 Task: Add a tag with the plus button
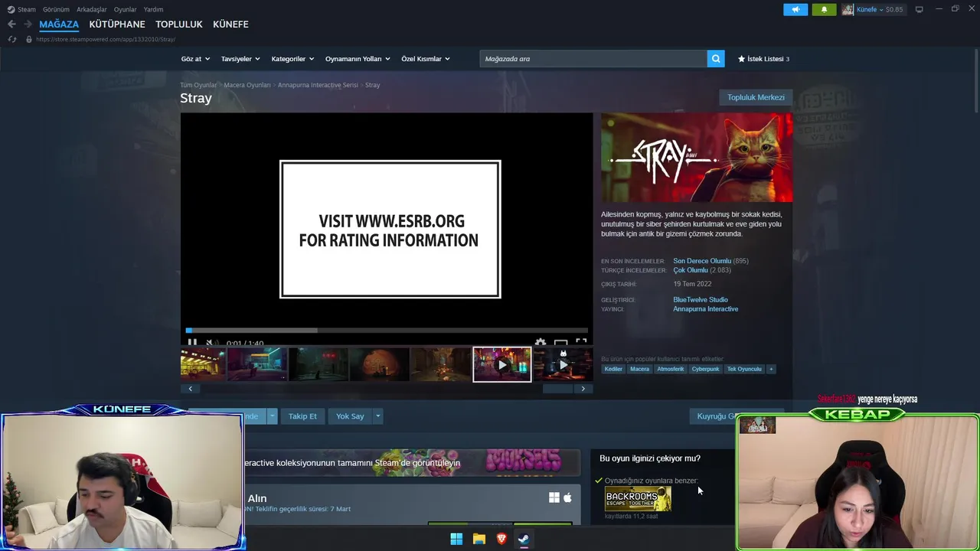[771, 369]
